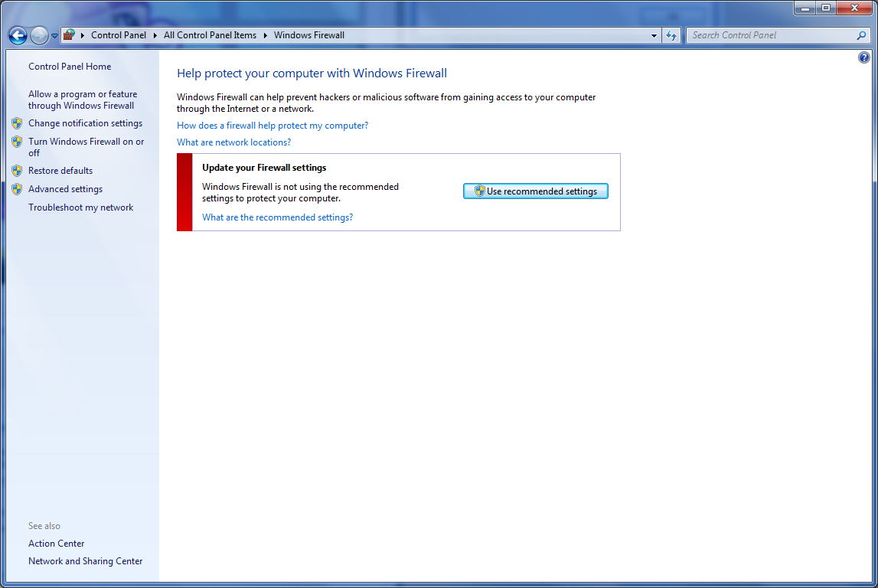Click the Help protect your computer heading

(x=312, y=73)
